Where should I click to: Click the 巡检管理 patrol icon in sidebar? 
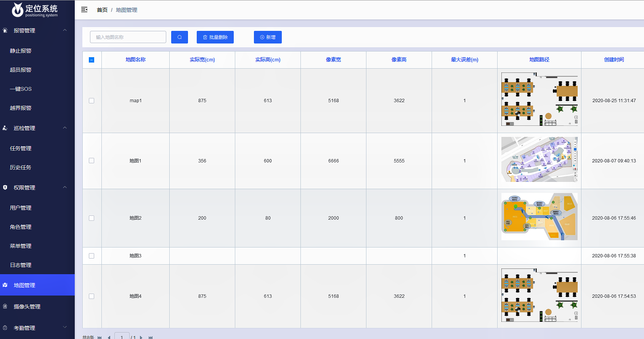5,128
